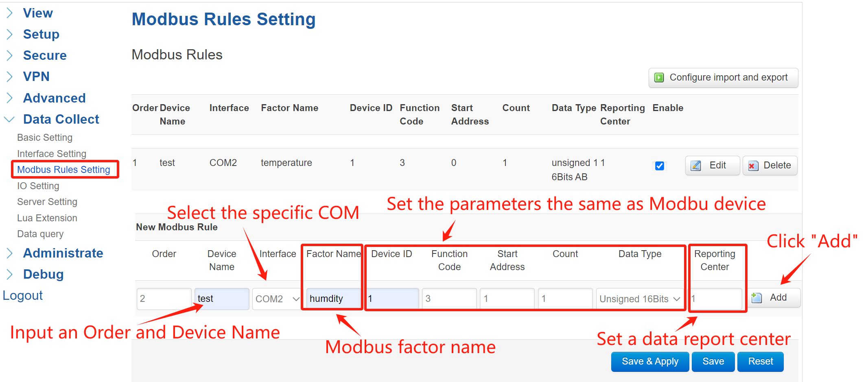
Task: Click the Reporting Center input field
Action: (716, 299)
